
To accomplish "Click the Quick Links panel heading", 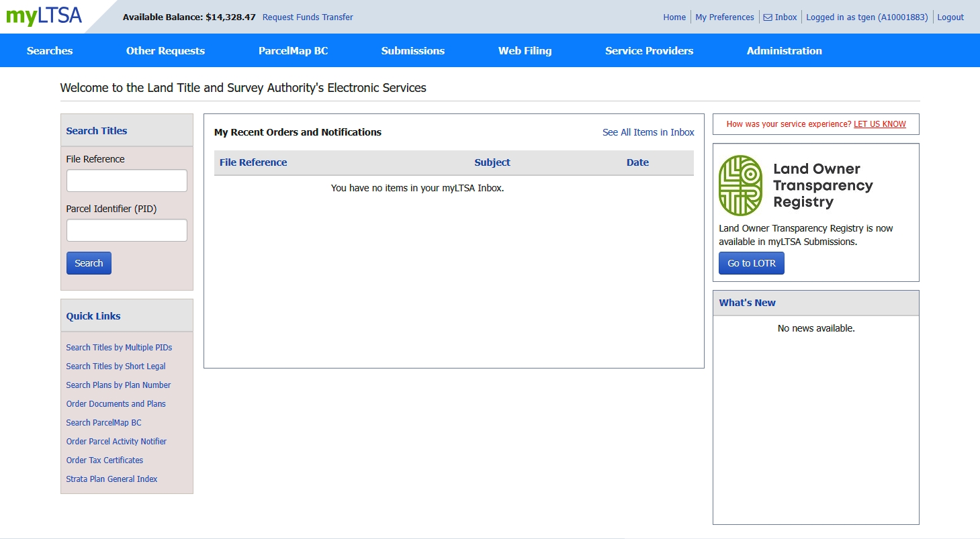I will tap(93, 316).
